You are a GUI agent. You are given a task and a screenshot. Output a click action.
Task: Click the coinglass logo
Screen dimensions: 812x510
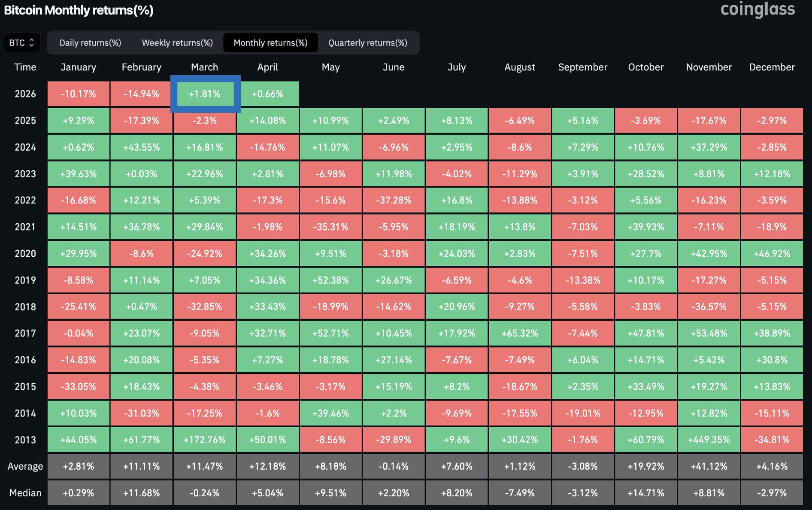757,9
